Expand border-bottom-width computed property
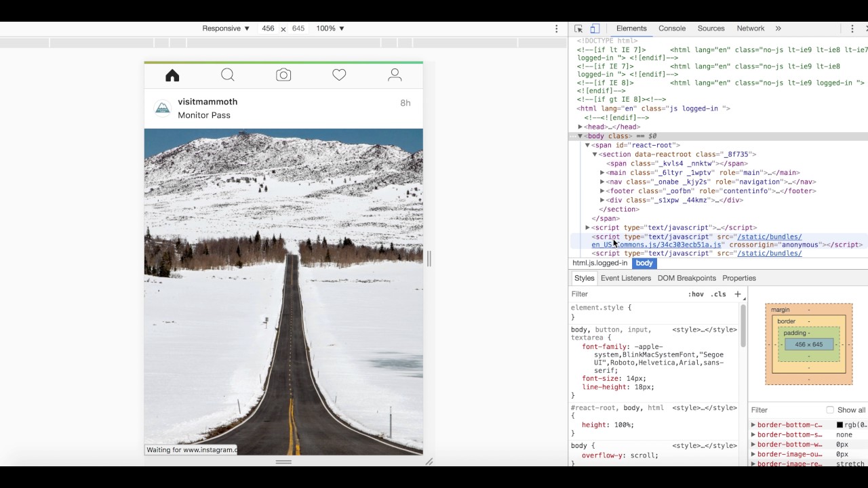868x488 pixels. [x=753, y=445]
